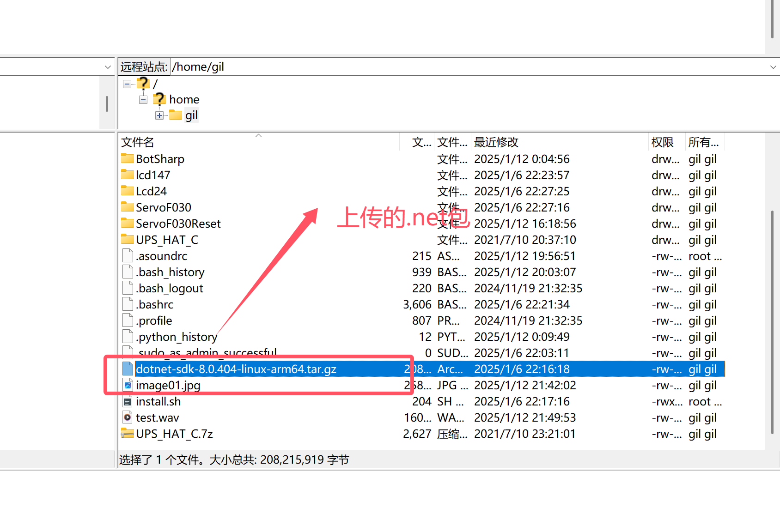Click the .asoundrc file icon
Viewport: 780px width, 532px height.
(x=128, y=255)
